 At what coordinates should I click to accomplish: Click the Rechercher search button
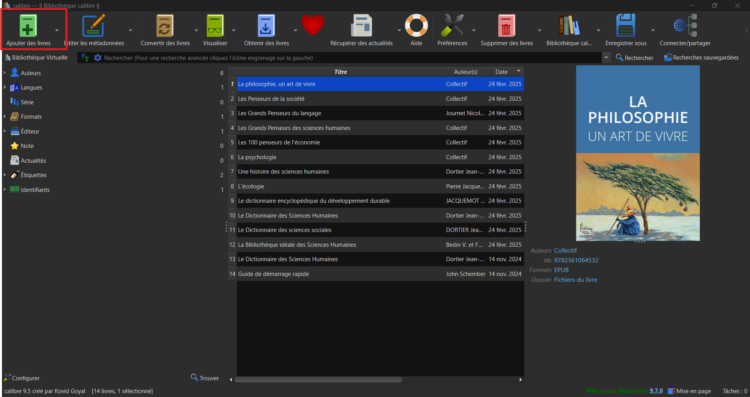[634, 57]
